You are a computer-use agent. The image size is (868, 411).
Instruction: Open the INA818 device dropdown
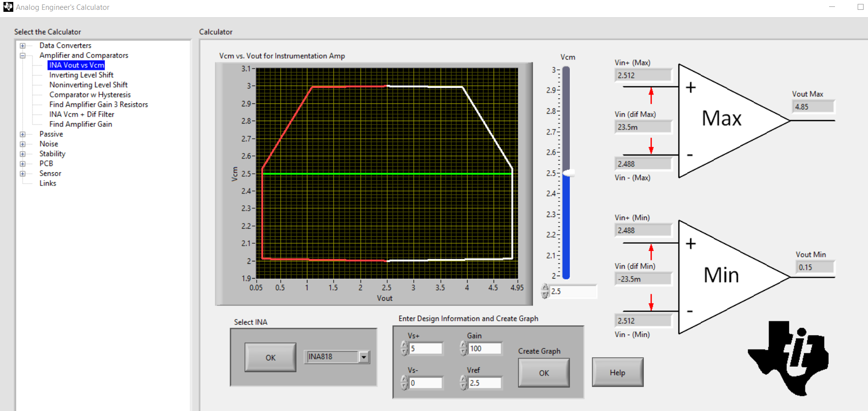(x=364, y=357)
